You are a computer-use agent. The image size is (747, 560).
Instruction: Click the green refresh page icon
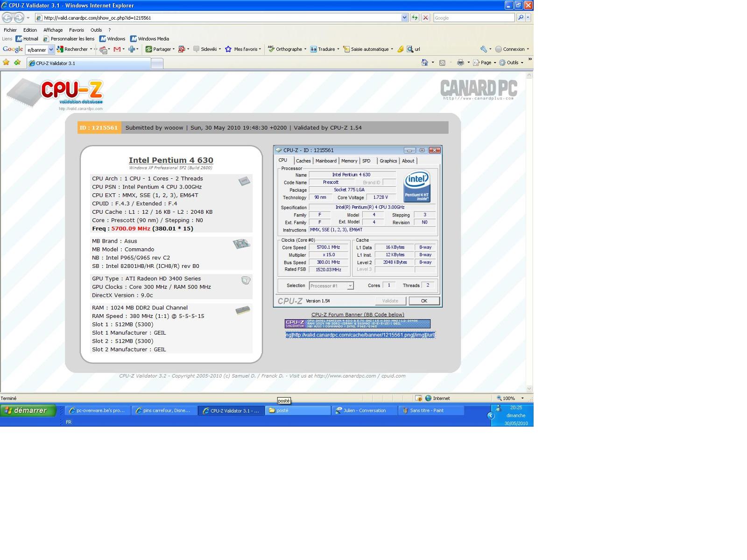coord(415,18)
